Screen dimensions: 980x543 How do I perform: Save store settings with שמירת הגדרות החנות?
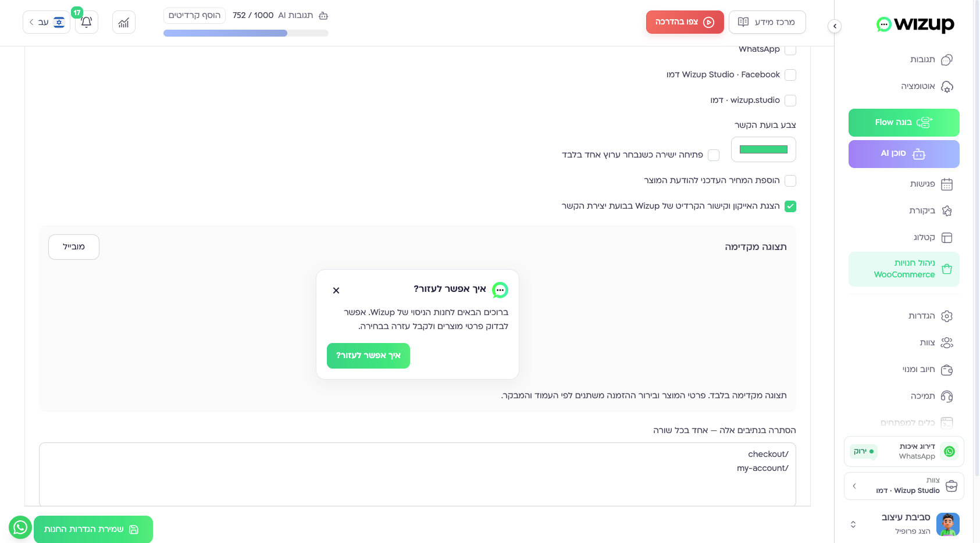click(93, 530)
